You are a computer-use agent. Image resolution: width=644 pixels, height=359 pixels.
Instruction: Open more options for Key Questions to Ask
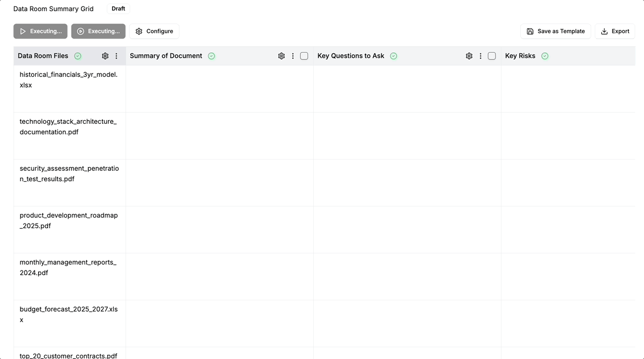(x=480, y=56)
